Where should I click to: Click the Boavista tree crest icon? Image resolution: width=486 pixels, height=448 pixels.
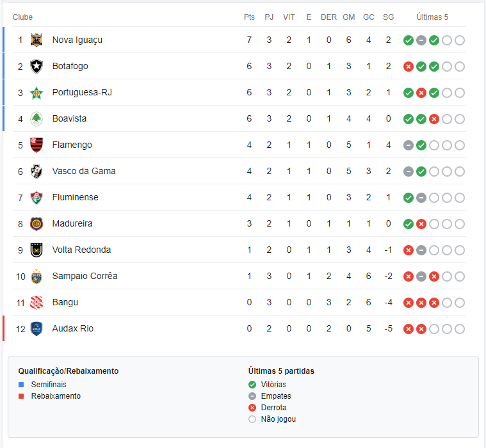point(36,119)
